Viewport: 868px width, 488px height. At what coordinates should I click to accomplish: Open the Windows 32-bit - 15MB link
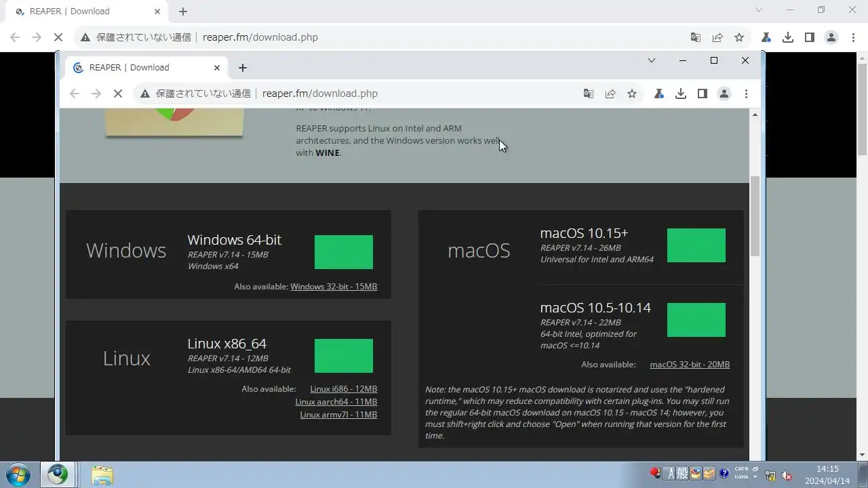(334, 287)
